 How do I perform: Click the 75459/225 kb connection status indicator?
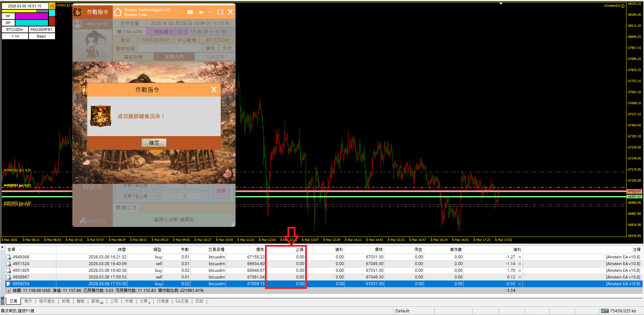click(619, 311)
